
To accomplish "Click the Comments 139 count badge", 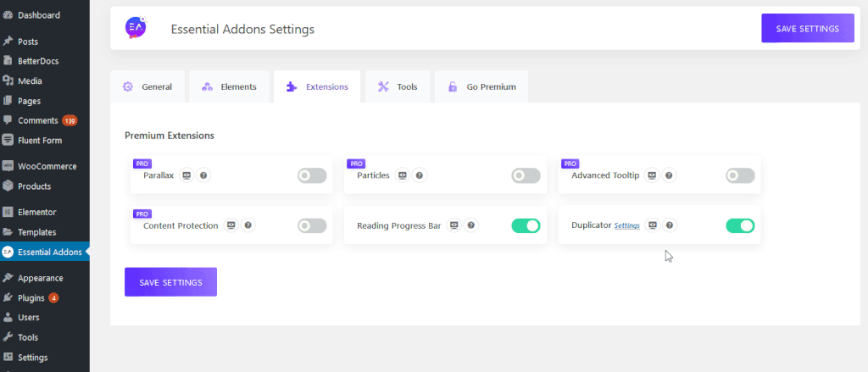I will (70, 120).
